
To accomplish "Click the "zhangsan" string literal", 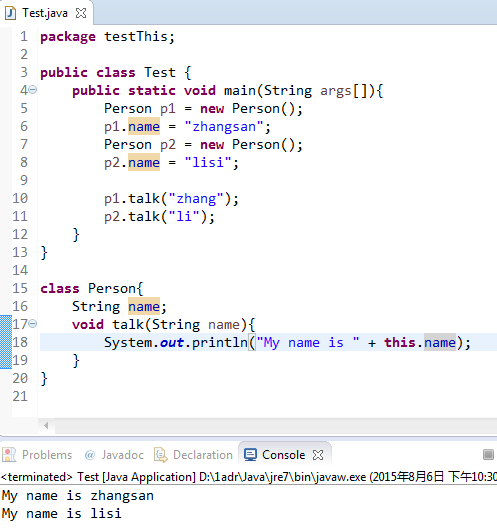I will 224,127.
